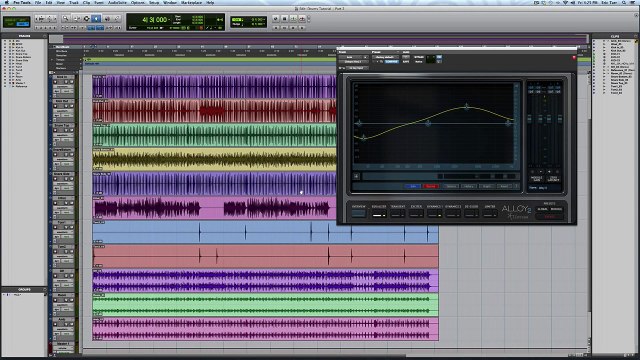Screen dimensions: 640x360
Task: Mute the Kick In track
Action: point(71,82)
